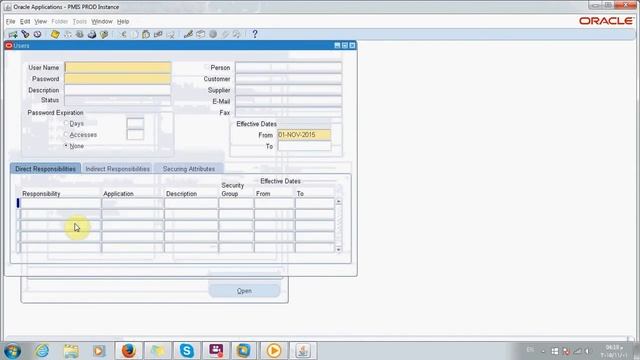Viewport: 640px width, 360px height.
Task: Click the Translations globe toolbar icon
Action: [213, 34]
